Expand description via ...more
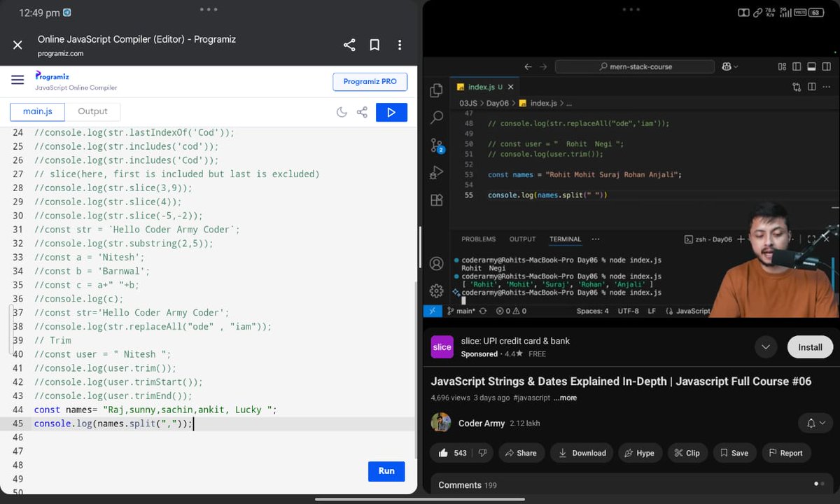Image resolution: width=840 pixels, height=504 pixels. tap(565, 398)
